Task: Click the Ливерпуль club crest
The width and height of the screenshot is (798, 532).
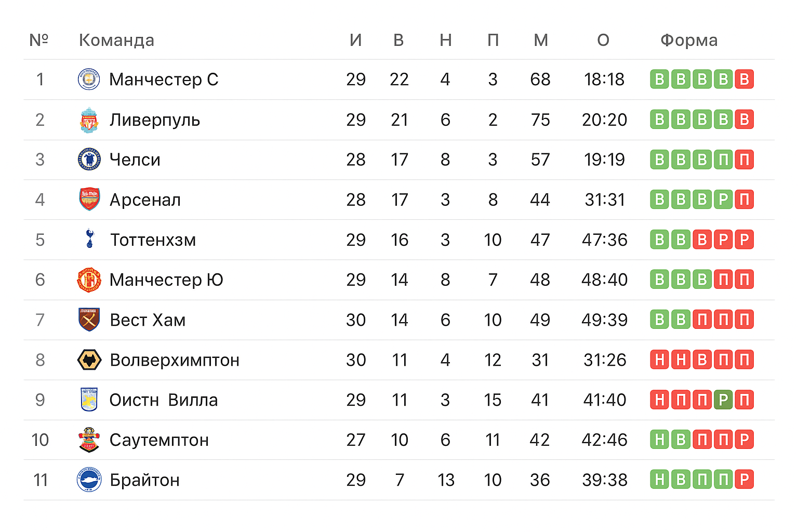Action: (89, 120)
